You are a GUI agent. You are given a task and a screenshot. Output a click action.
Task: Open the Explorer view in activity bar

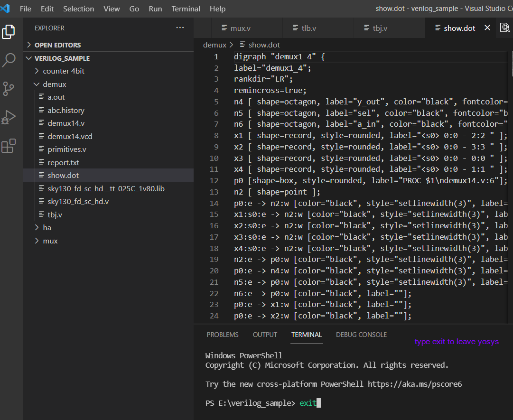point(9,31)
